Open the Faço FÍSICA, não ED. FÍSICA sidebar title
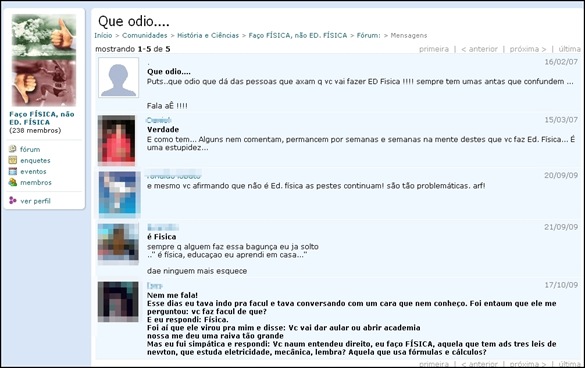Screen dimensions: 585x368 42,118
